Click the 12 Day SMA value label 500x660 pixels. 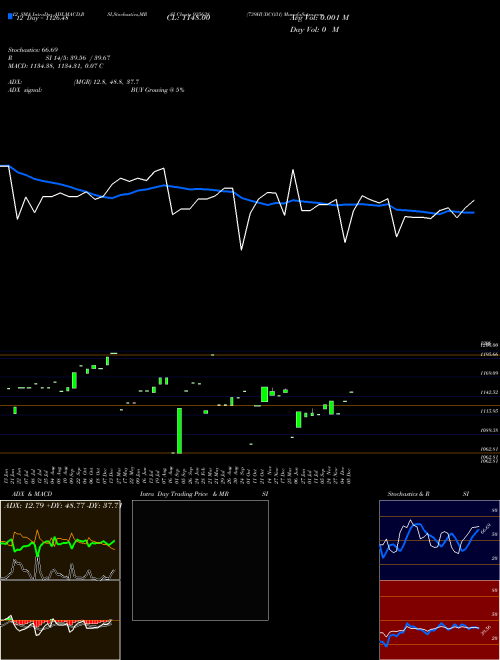tap(41, 18)
